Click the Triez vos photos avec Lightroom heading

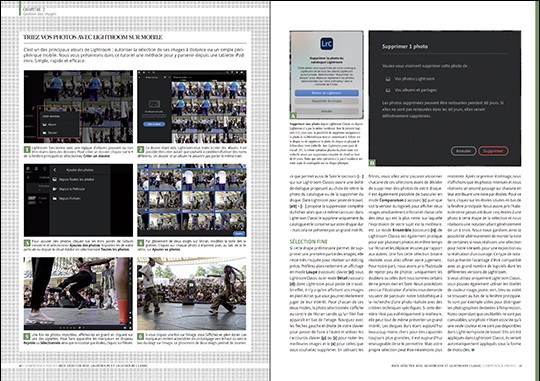(x=93, y=37)
